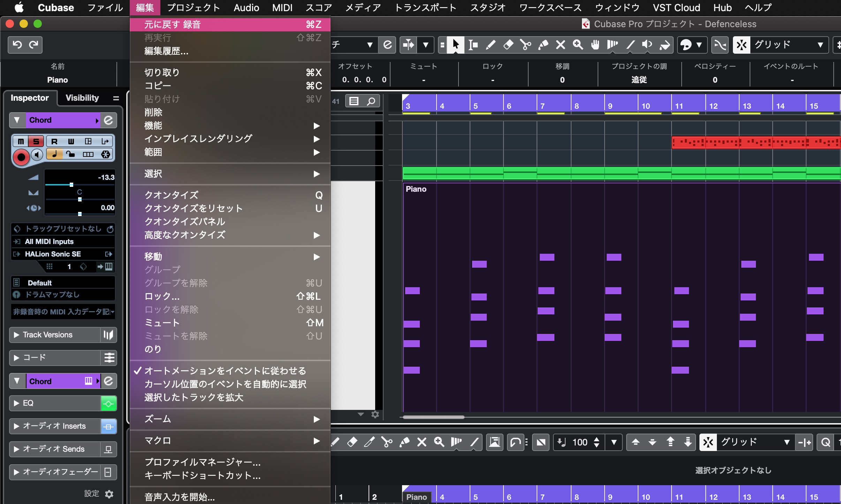Select the Glue tool in top toolbar

tap(543, 45)
